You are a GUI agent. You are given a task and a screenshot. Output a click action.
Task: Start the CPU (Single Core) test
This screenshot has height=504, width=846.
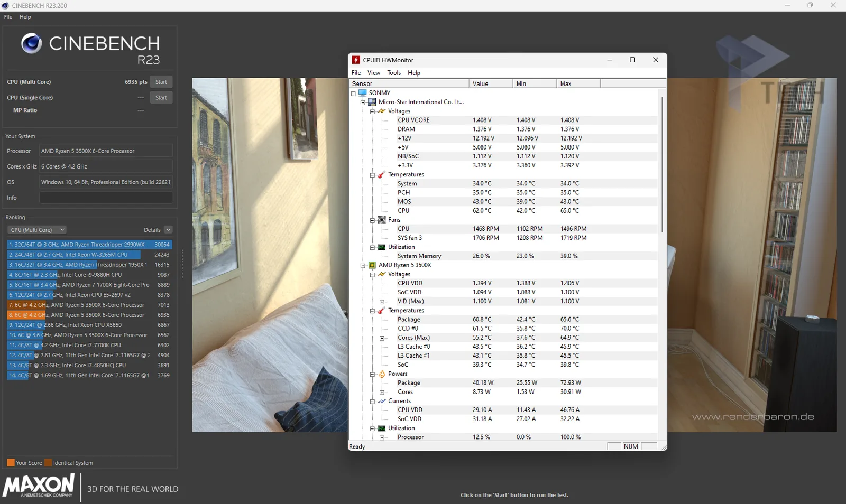[161, 98]
